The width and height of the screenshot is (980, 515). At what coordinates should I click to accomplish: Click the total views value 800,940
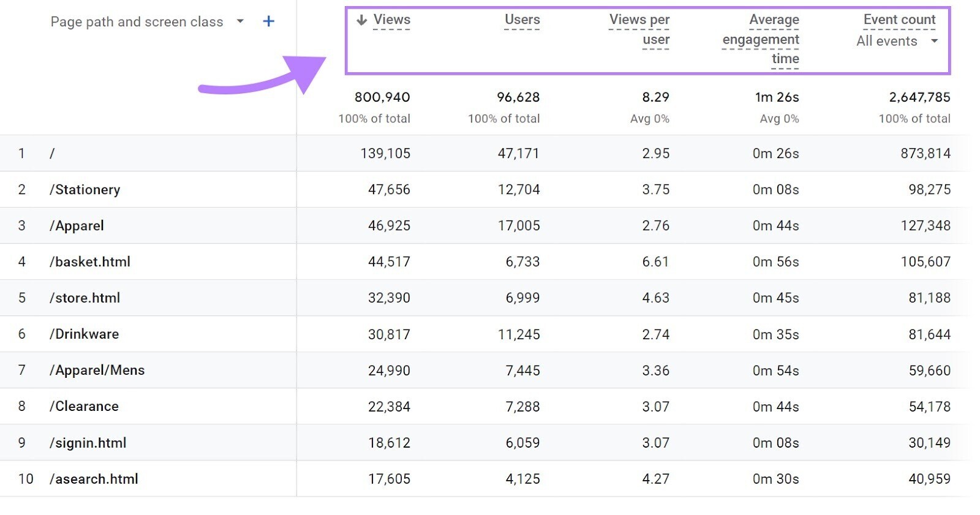pos(382,97)
